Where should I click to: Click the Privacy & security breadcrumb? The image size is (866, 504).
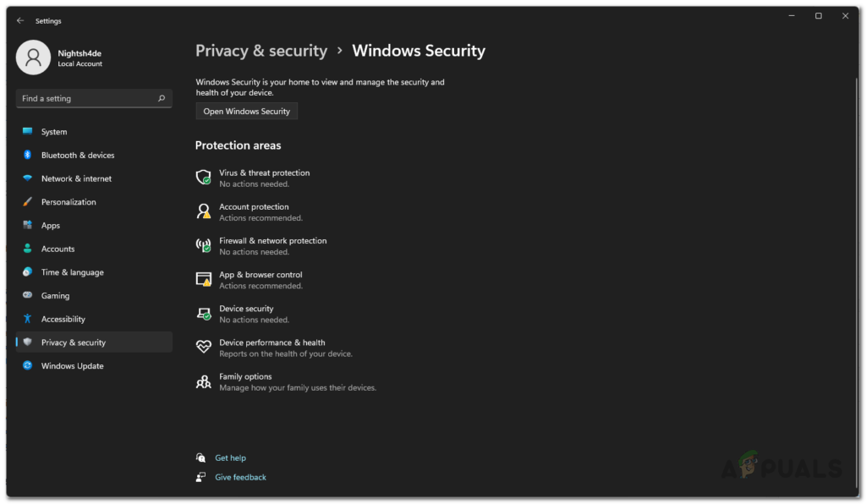click(261, 51)
